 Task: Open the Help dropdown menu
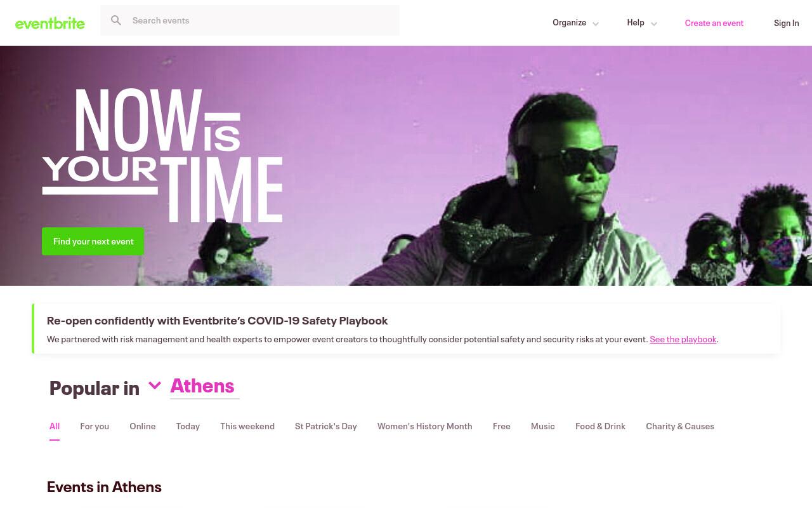642,23
